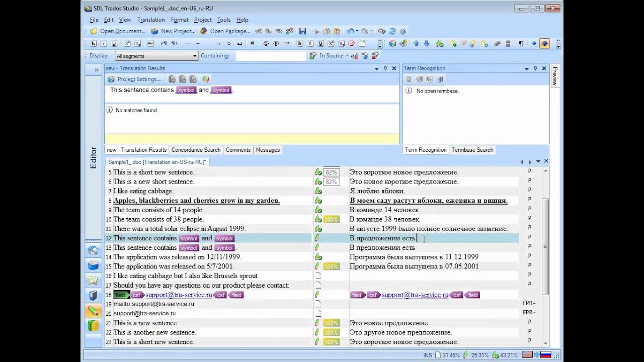
Task: Open the Editor pencil view in the sidebar
Action: pyautogui.click(x=93, y=311)
